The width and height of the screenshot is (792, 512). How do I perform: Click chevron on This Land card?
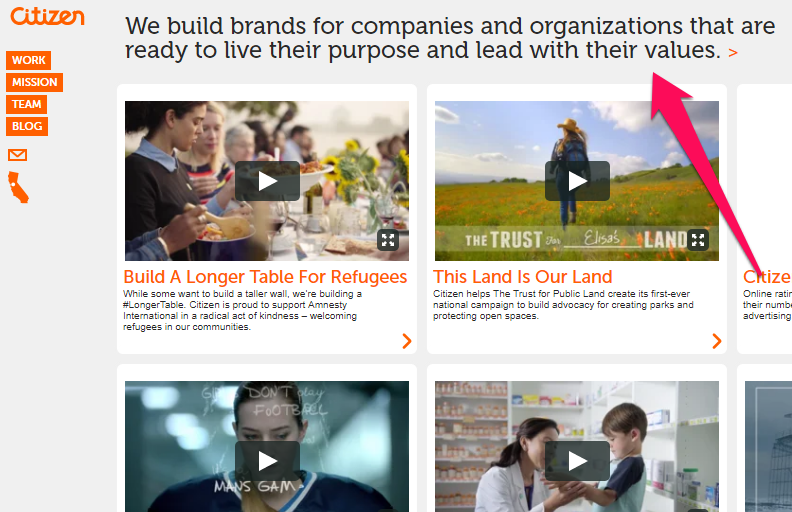click(717, 341)
